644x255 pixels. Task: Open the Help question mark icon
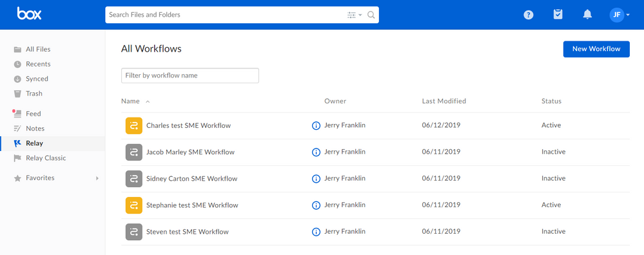(529, 15)
